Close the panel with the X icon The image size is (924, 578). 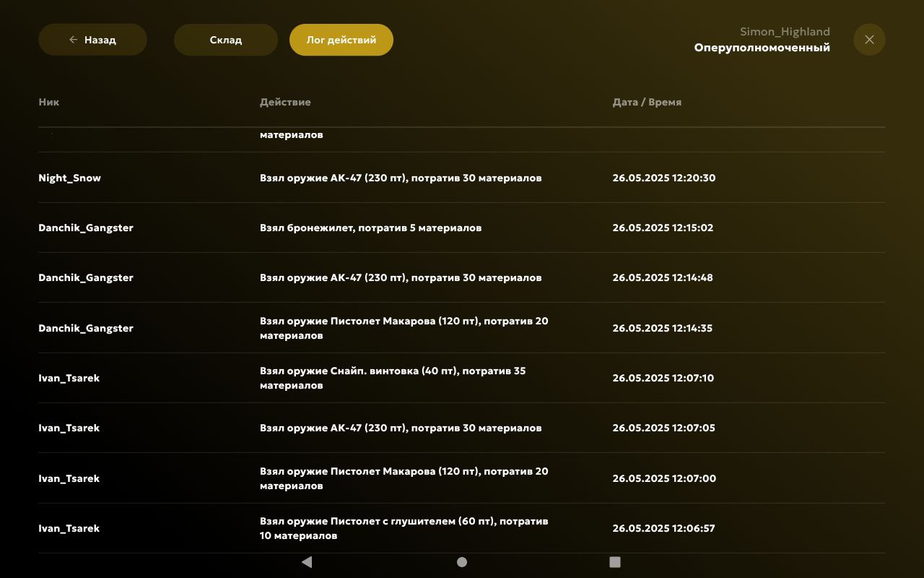pyautogui.click(x=869, y=40)
